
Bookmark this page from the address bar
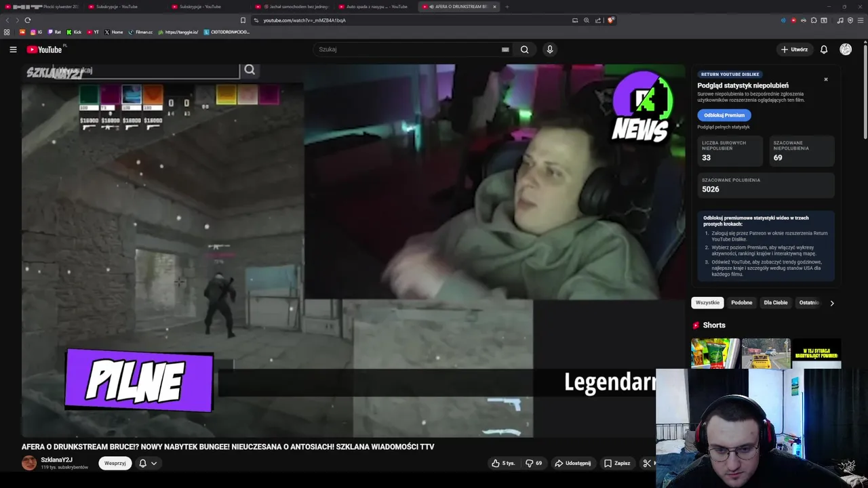tap(243, 20)
